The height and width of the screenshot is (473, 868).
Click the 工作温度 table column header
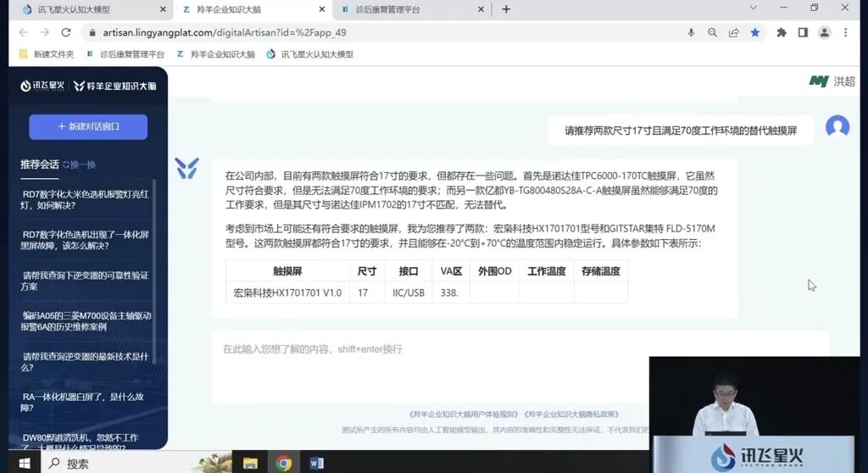(x=547, y=271)
